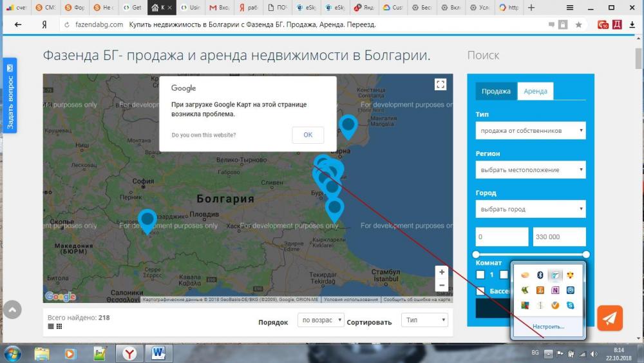The width and height of the screenshot is (644, 363).
Task: Open the Windows Start button
Action: pos(12,353)
